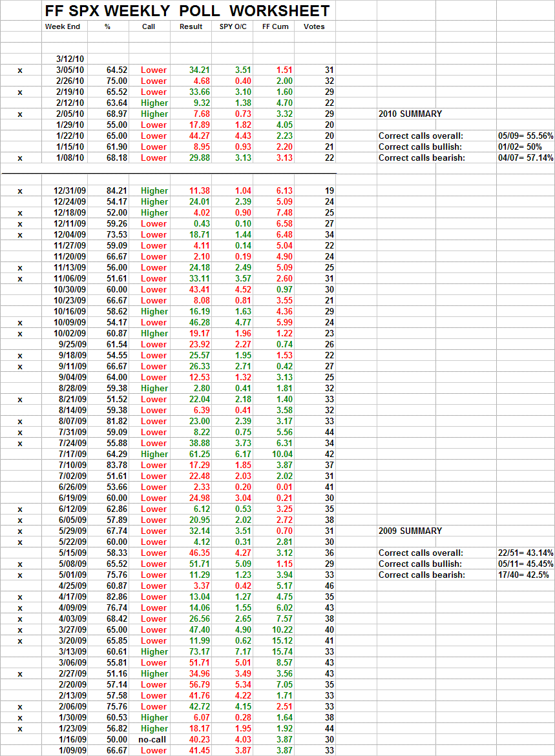This screenshot has height=756, width=555.
Task: Select the Result column header
Action: [x=191, y=26]
